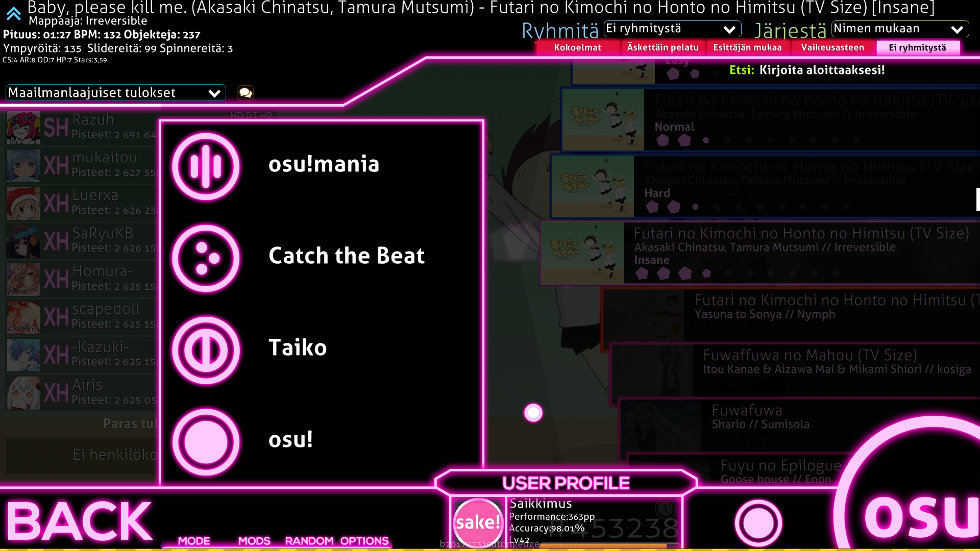
Task: Click the sake! user avatar
Action: click(x=478, y=522)
